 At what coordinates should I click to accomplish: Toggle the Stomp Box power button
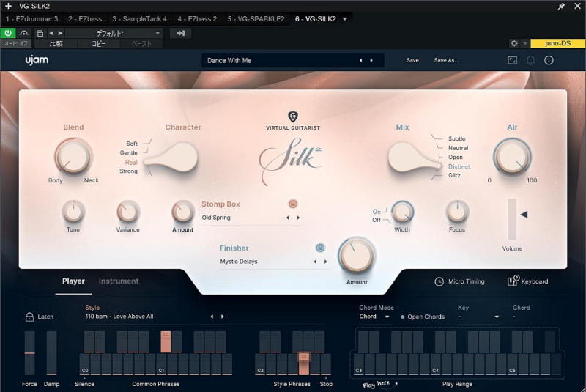pos(293,204)
